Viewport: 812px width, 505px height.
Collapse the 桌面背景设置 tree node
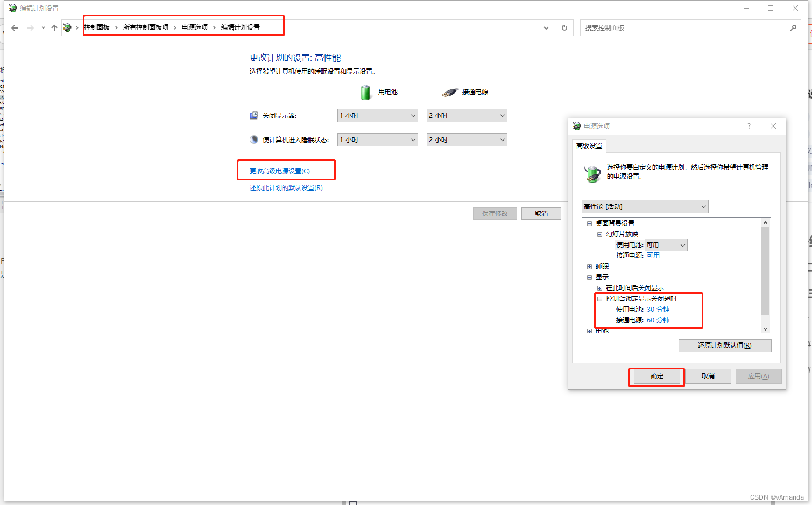[589, 223]
